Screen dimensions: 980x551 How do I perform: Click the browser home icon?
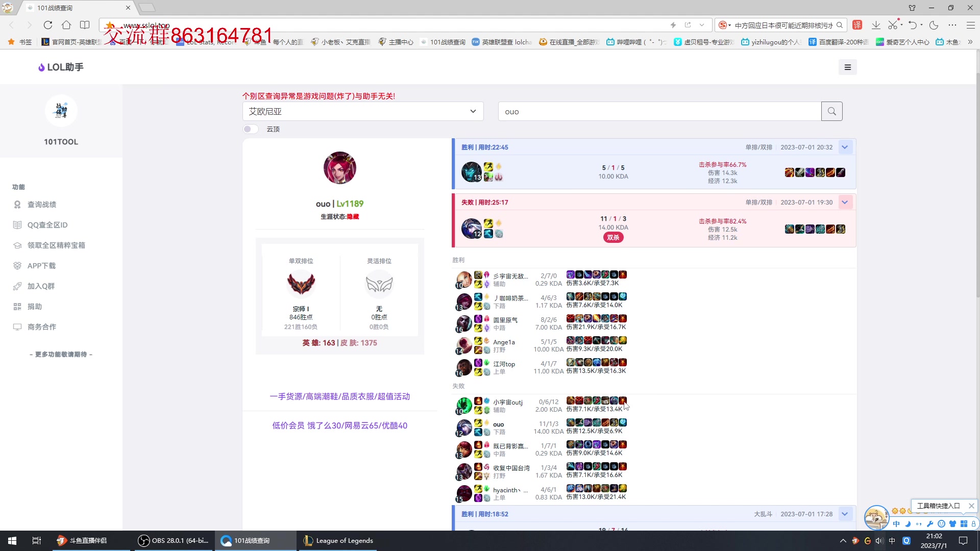click(66, 25)
